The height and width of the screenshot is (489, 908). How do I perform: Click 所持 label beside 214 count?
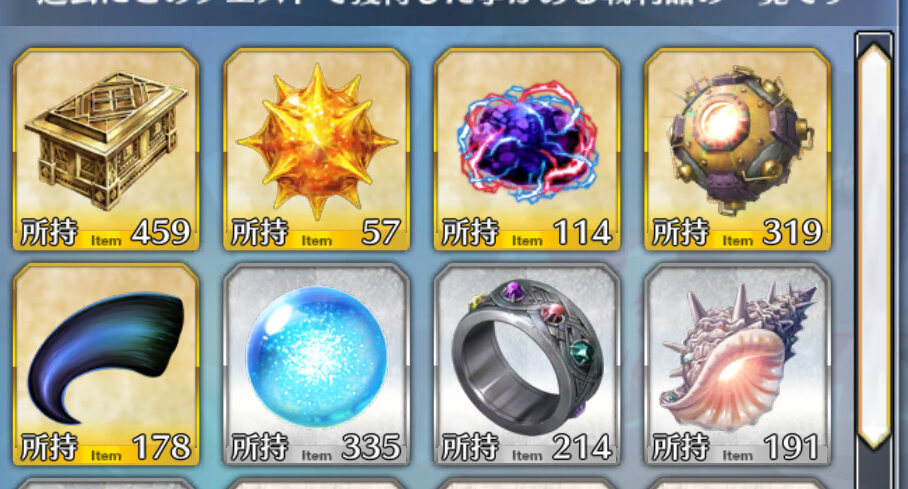pos(470,448)
